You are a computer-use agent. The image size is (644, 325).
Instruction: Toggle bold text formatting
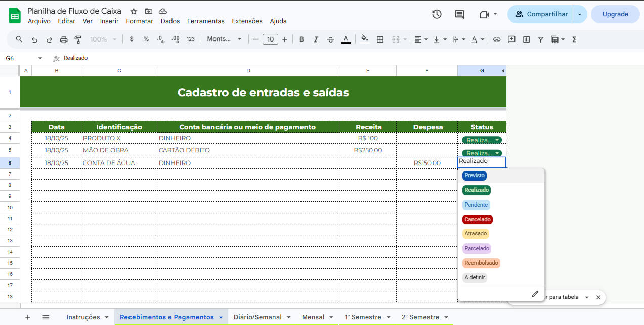coord(302,39)
